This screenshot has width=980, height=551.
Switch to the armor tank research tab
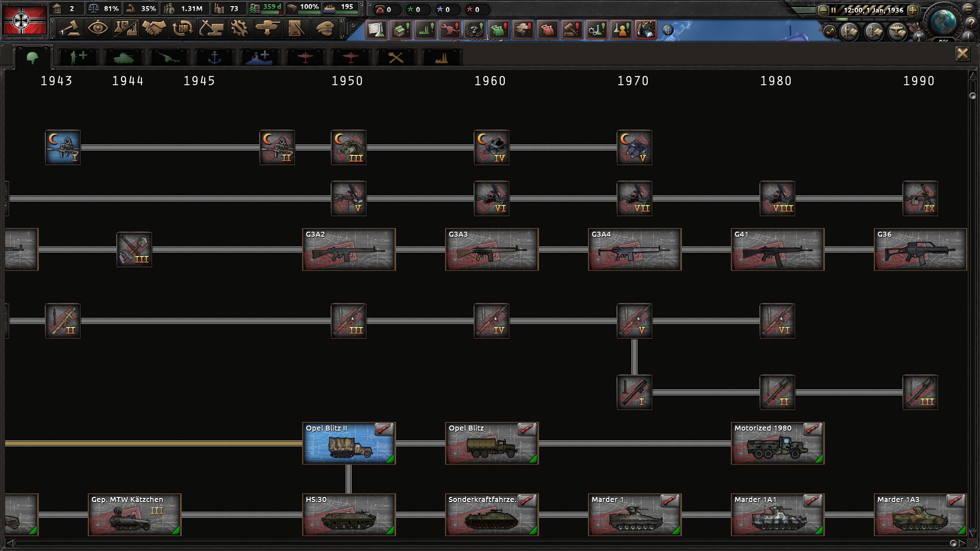(124, 57)
